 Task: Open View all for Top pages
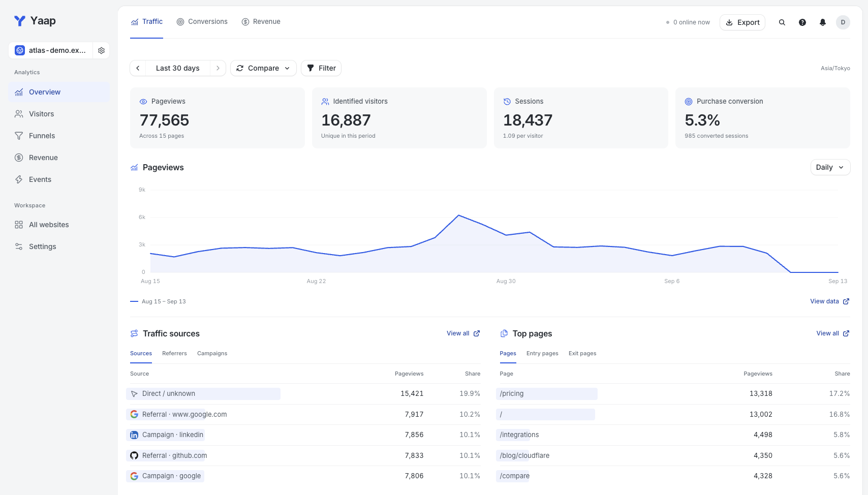833,333
